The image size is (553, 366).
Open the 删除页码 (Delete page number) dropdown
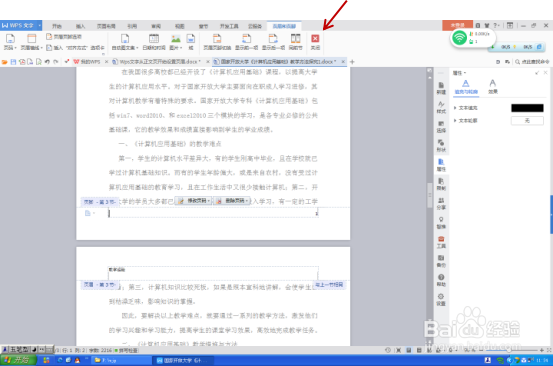pos(232,201)
